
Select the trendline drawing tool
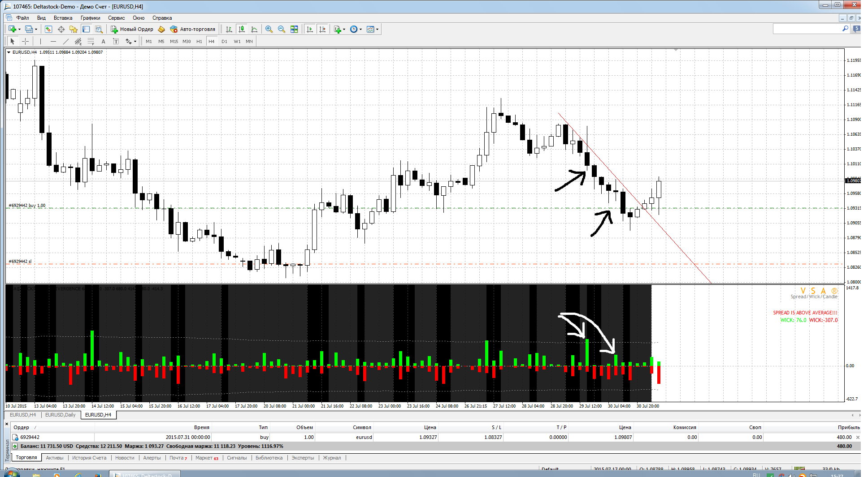point(66,41)
